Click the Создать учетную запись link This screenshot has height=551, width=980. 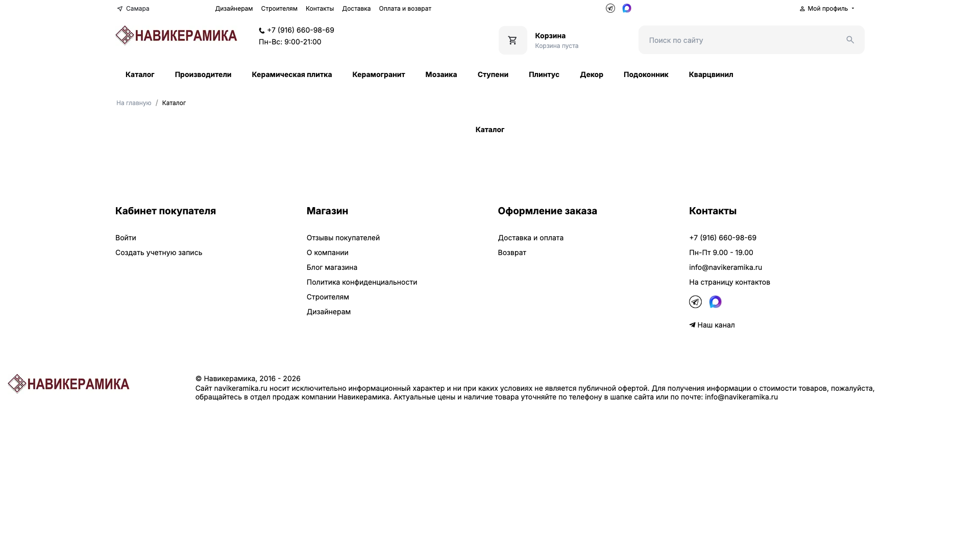[159, 253]
